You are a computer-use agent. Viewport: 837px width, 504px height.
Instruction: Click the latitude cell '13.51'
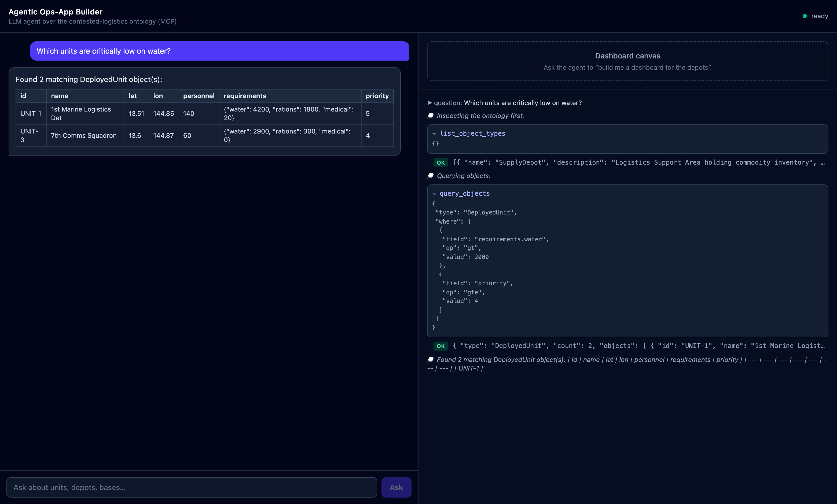136,114
